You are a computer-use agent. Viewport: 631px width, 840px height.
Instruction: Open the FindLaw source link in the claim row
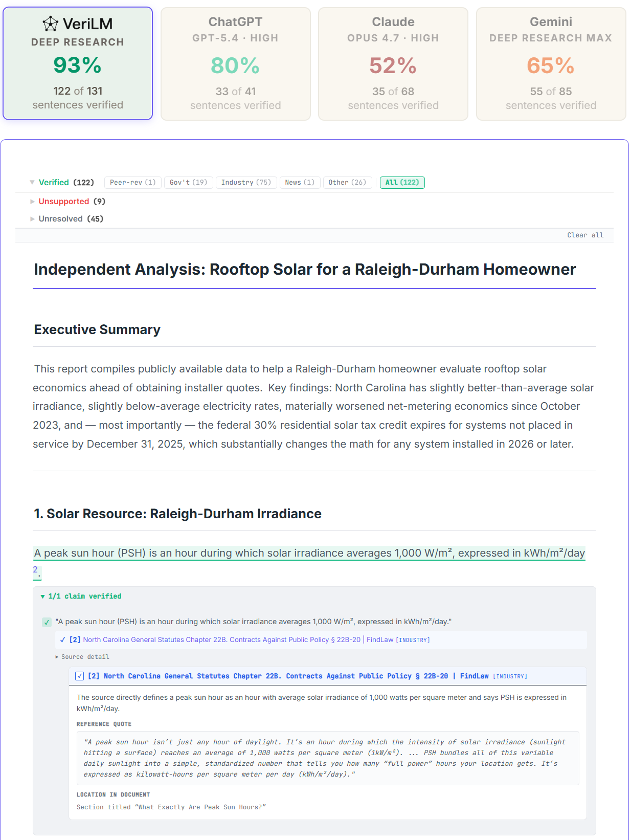238,640
